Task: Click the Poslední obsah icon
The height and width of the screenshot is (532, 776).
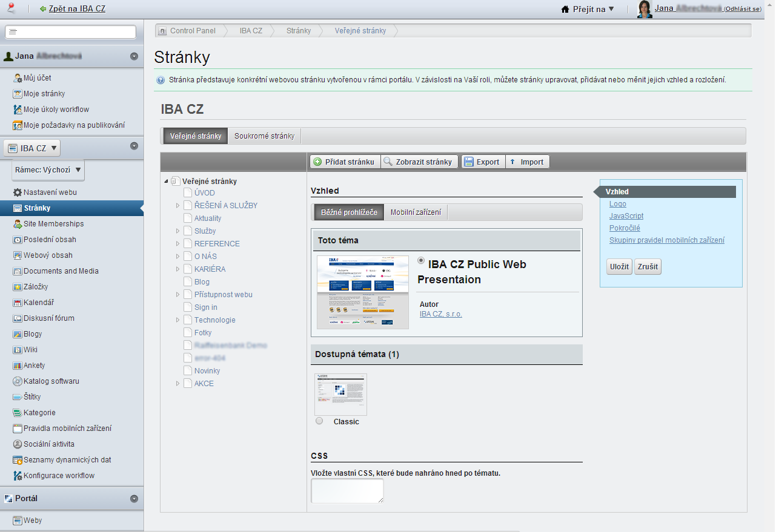Action: click(18, 240)
